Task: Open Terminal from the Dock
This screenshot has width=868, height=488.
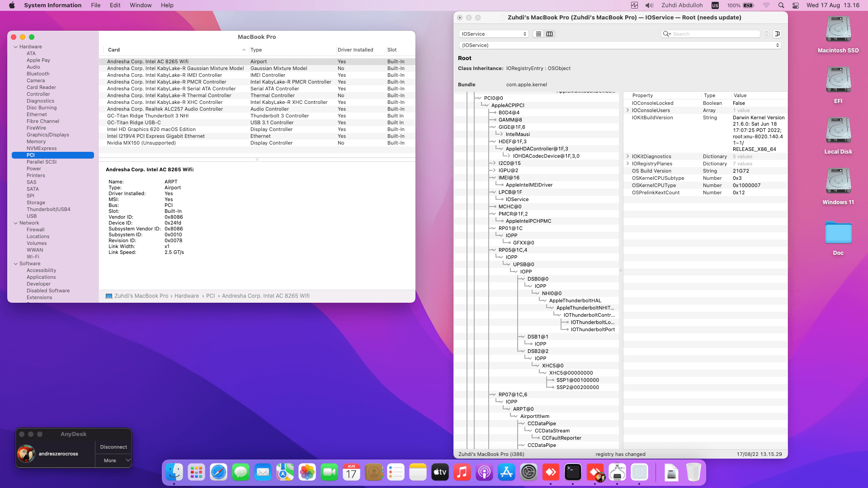Action: click(x=573, y=473)
